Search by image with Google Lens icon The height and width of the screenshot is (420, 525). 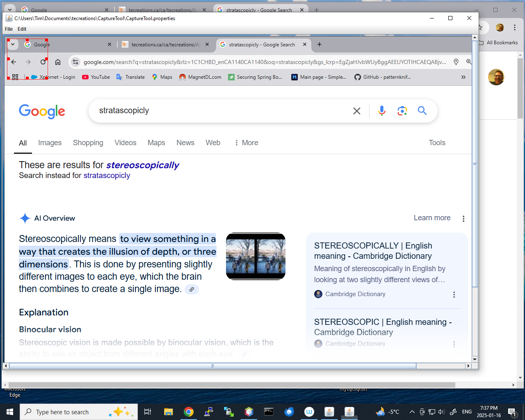point(402,111)
